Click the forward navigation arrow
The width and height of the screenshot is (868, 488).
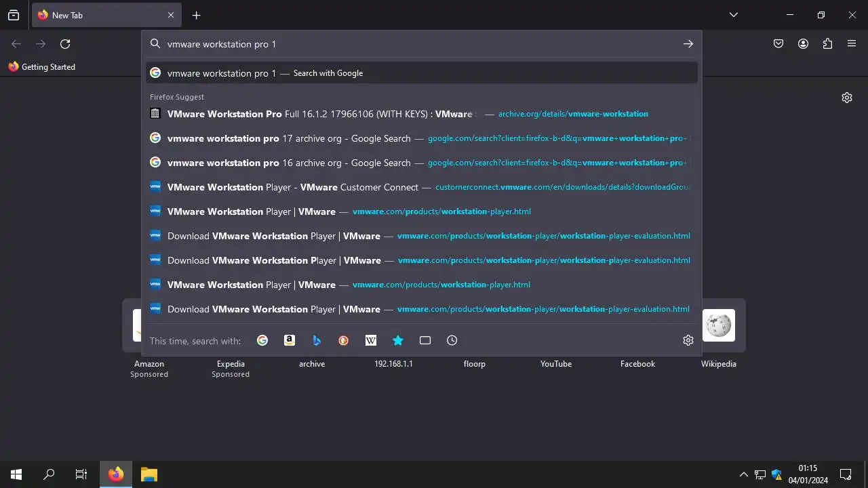click(41, 44)
